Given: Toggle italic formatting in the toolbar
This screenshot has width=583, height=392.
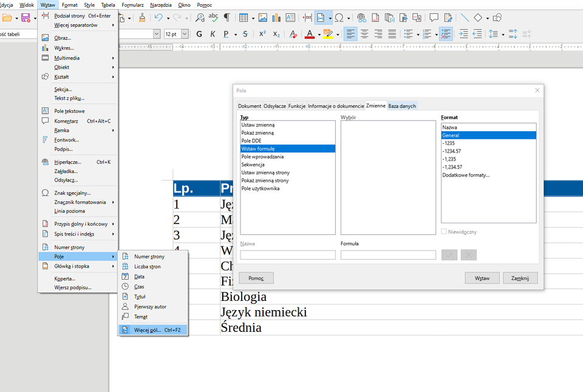Looking at the screenshot, I should click(x=212, y=34).
